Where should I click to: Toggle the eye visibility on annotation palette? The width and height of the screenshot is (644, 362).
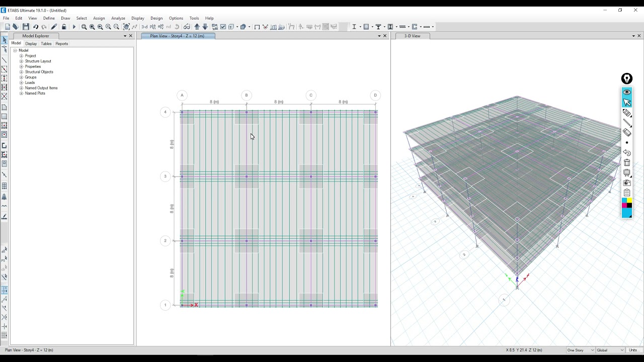tap(627, 92)
